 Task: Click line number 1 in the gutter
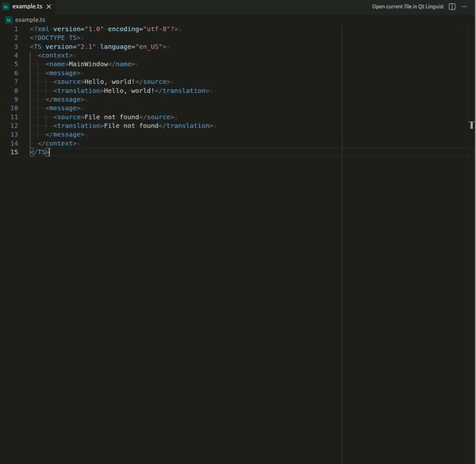tap(16, 29)
